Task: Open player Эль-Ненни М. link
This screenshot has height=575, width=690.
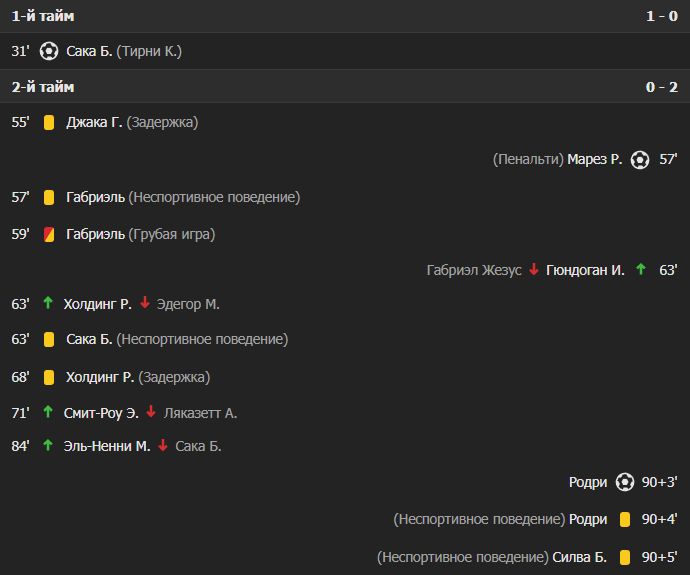Action: (108, 446)
